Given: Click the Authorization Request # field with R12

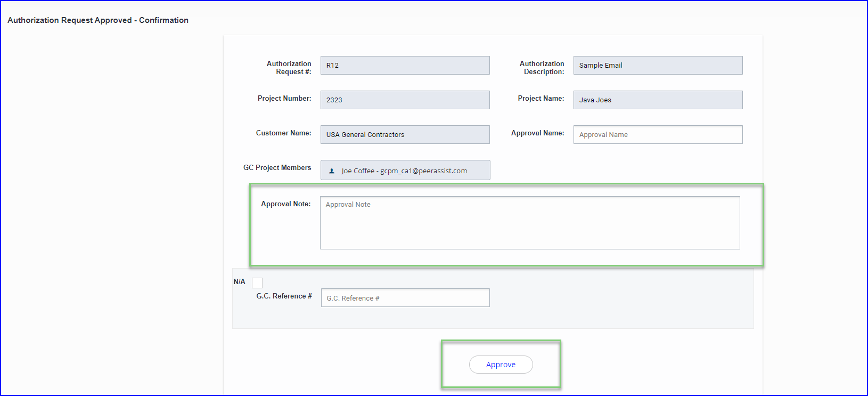Looking at the screenshot, I should pyautogui.click(x=405, y=65).
